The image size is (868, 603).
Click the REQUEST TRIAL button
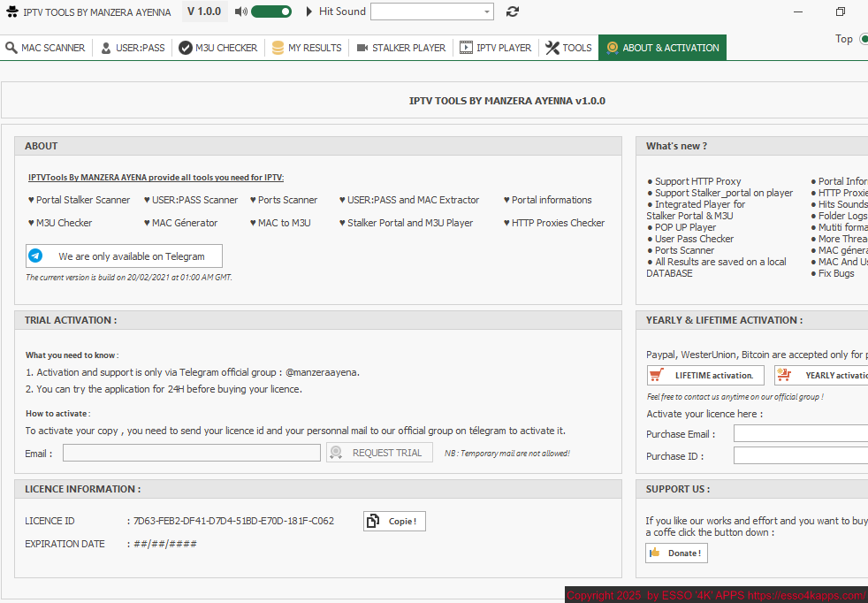(x=379, y=453)
